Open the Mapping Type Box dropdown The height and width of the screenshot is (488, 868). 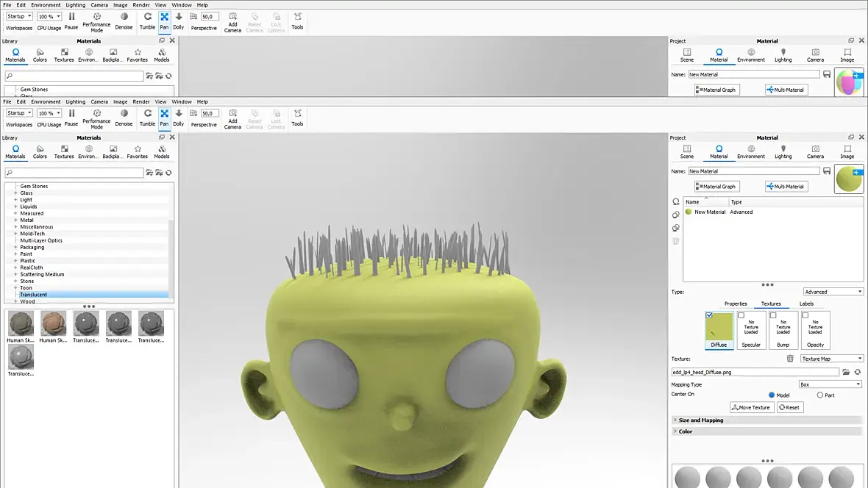[x=830, y=384]
